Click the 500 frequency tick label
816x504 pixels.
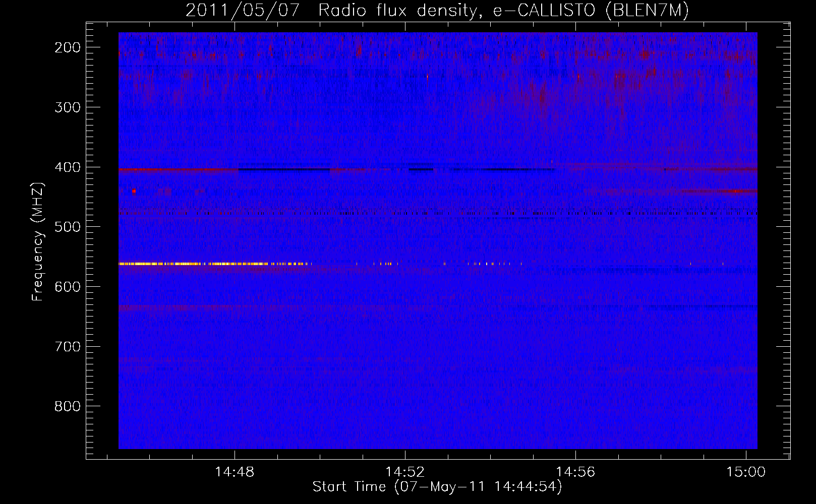tap(68, 227)
